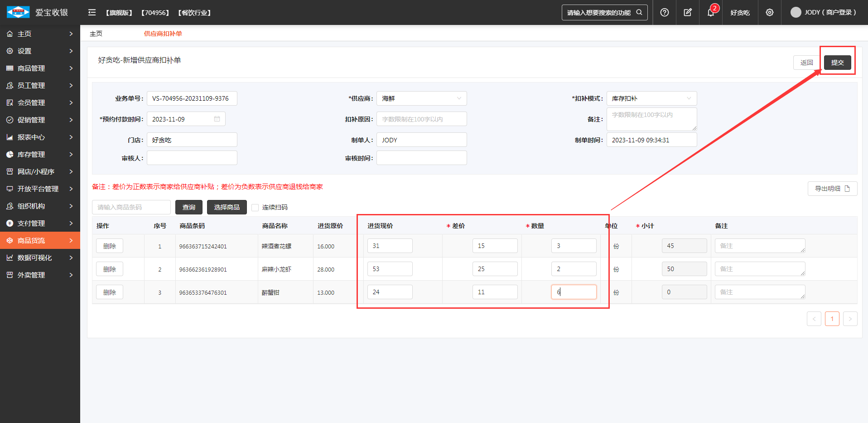Expand the 报表中心 sidebar menu

(40, 137)
